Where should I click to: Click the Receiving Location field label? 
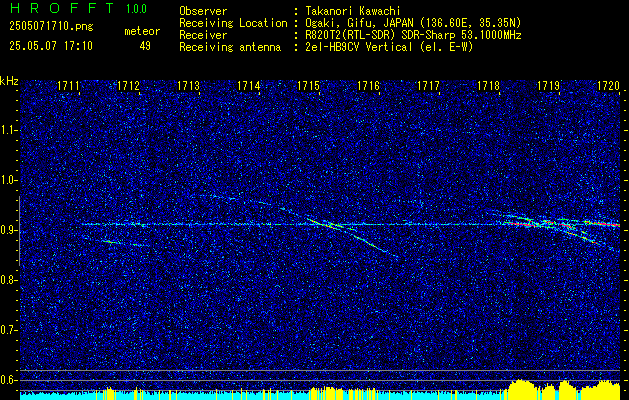233,23
